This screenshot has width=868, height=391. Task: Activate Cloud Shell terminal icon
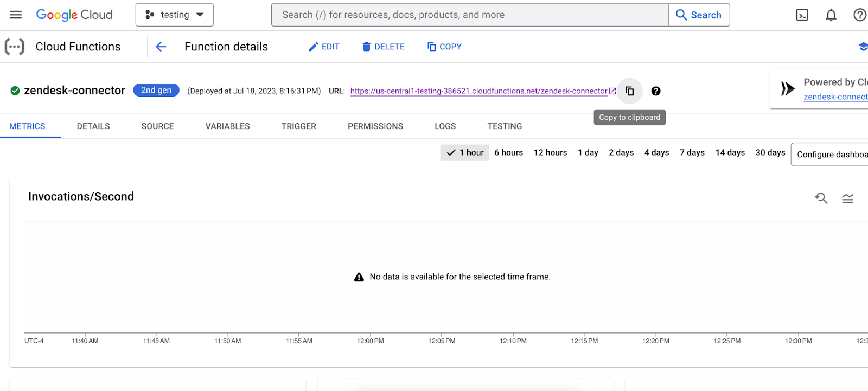[x=802, y=15]
